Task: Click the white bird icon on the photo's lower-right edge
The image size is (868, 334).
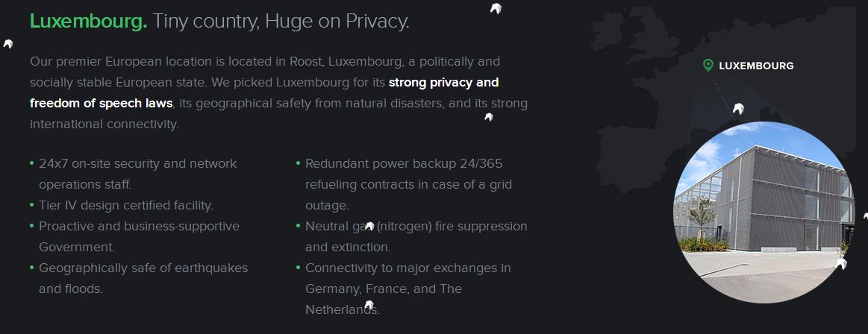Action: coord(841,264)
